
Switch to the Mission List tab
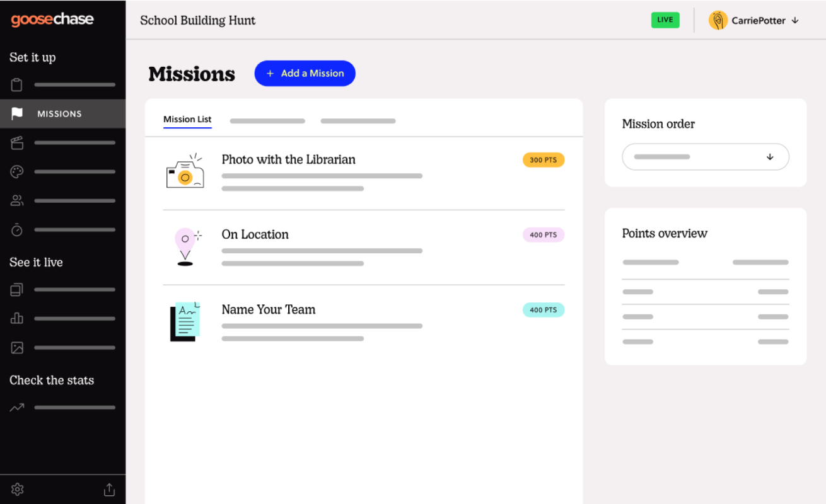coord(187,119)
